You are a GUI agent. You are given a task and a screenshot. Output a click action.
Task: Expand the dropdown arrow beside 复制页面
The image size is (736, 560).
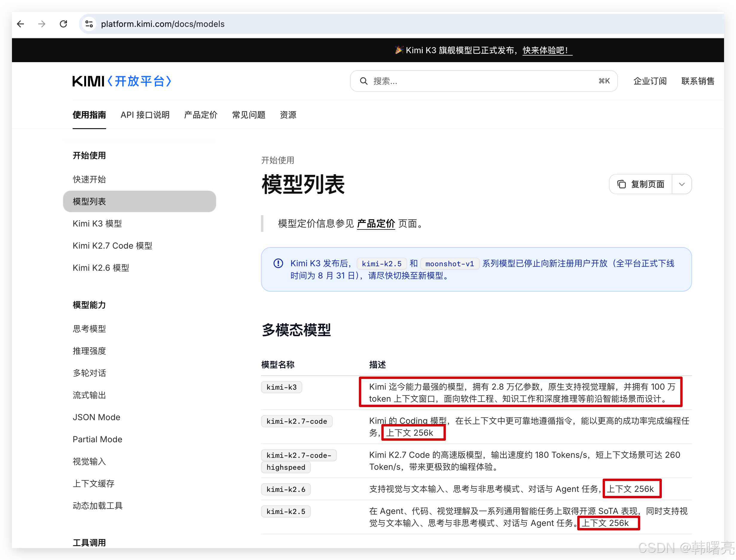[x=682, y=184]
